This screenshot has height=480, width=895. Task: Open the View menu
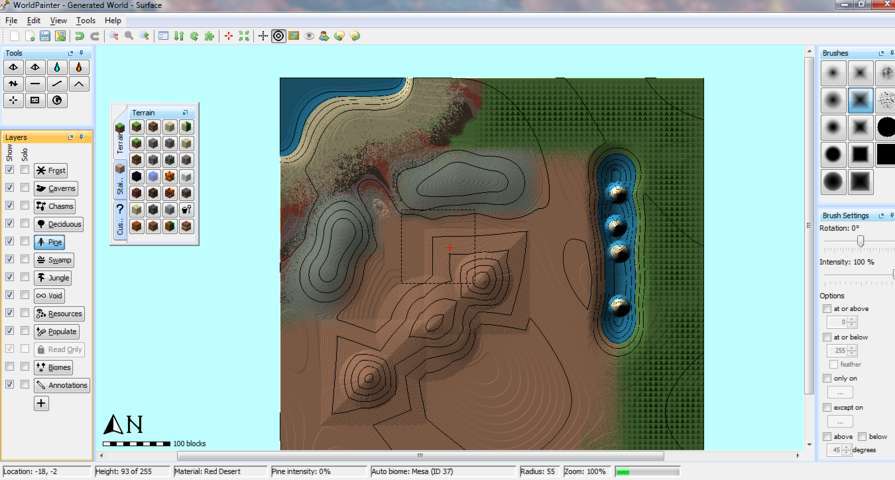point(58,20)
